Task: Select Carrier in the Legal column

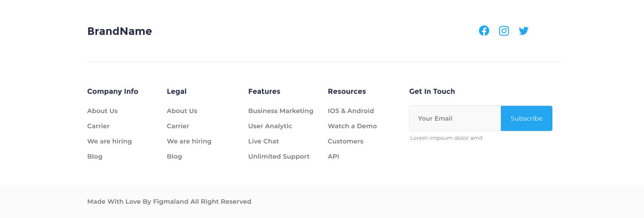Action: 178,126
